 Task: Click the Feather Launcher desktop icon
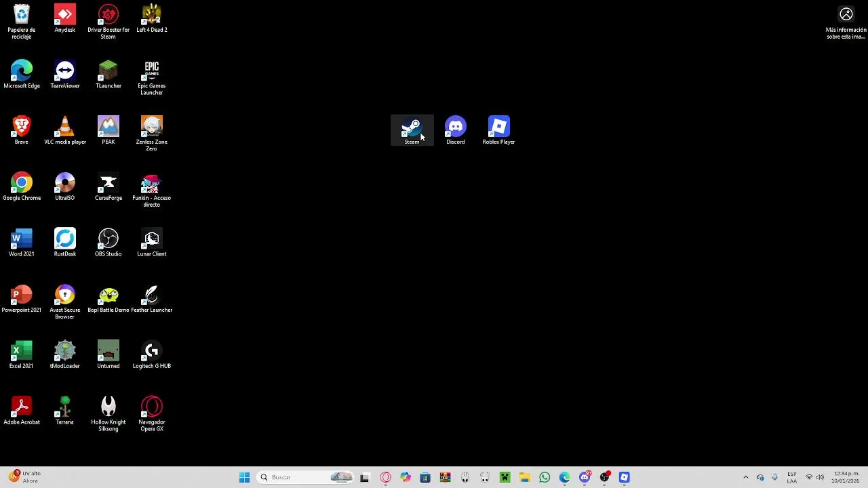tap(152, 298)
